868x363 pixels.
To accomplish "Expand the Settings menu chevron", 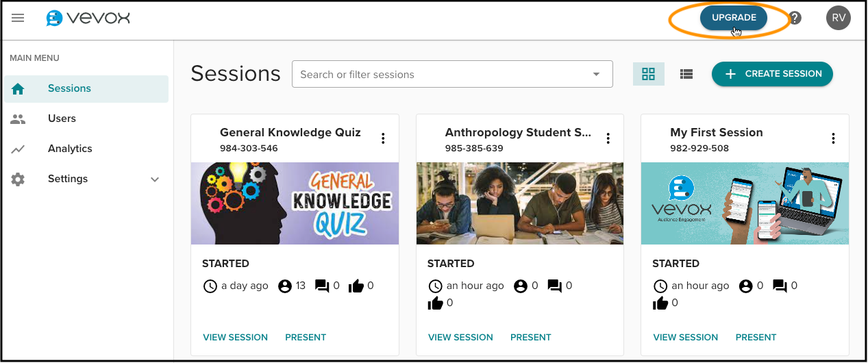I will pyautogui.click(x=155, y=179).
